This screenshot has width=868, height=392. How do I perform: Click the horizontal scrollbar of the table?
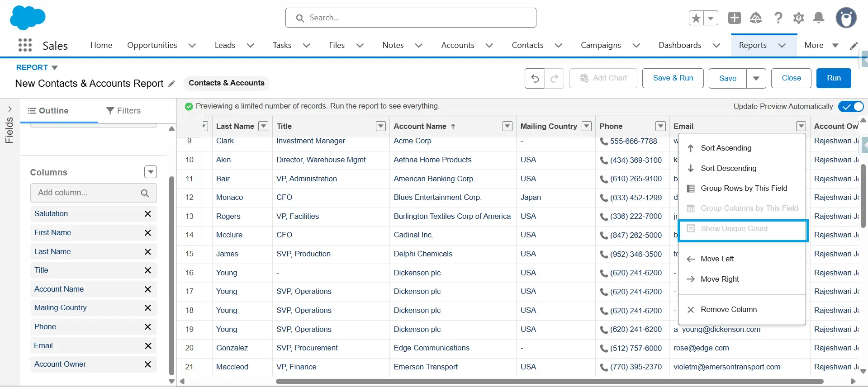[x=549, y=382]
